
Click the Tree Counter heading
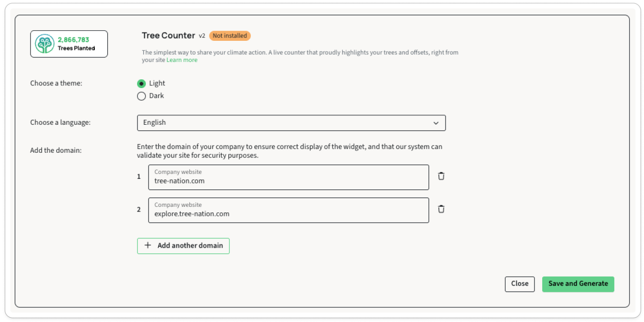pyautogui.click(x=168, y=36)
